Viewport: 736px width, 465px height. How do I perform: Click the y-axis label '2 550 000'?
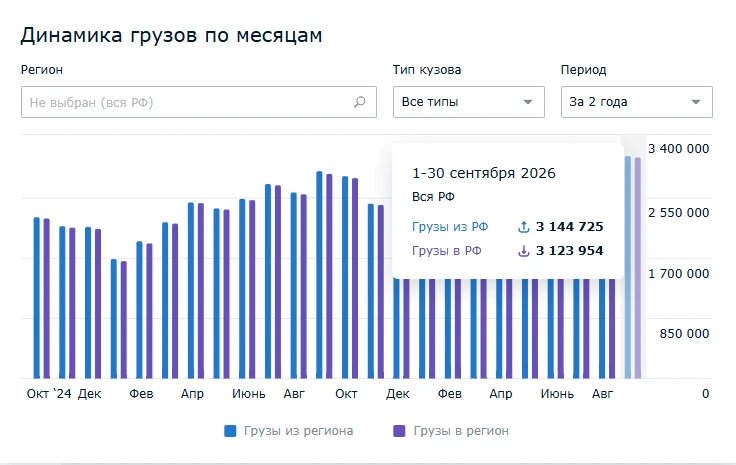pyautogui.click(x=679, y=213)
